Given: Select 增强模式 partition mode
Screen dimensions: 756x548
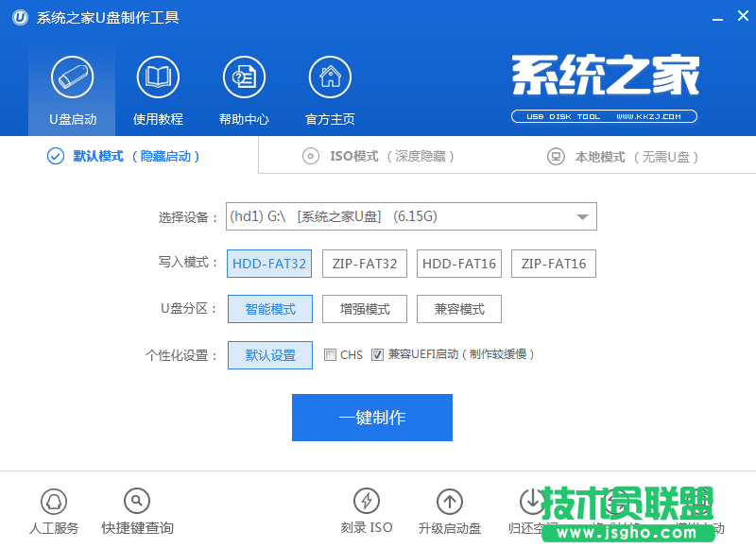Looking at the screenshot, I should click(x=364, y=309).
